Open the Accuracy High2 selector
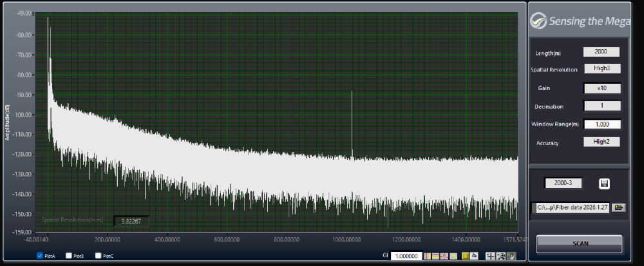 pyautogui.click(x=601, y=142)
